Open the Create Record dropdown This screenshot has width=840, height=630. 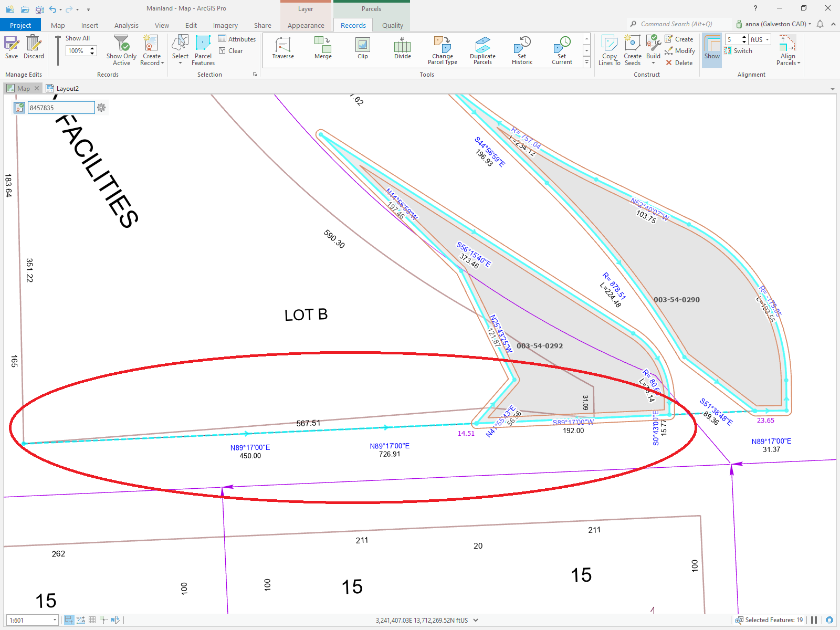152,50
